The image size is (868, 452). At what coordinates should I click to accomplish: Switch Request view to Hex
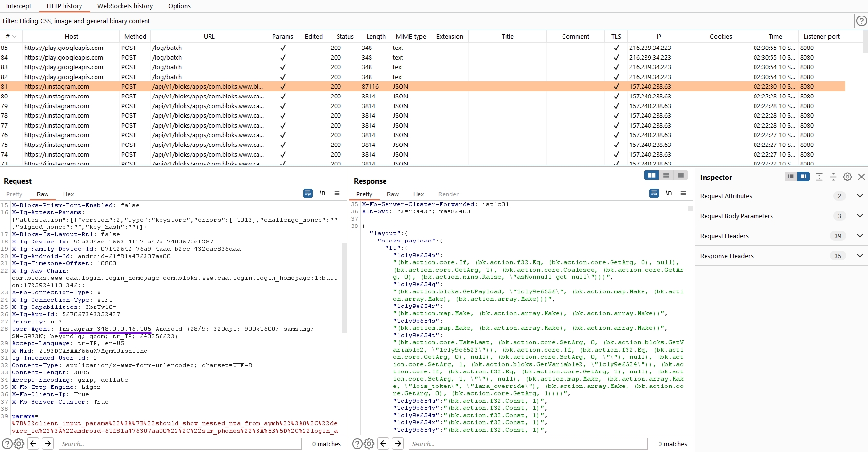68,194
